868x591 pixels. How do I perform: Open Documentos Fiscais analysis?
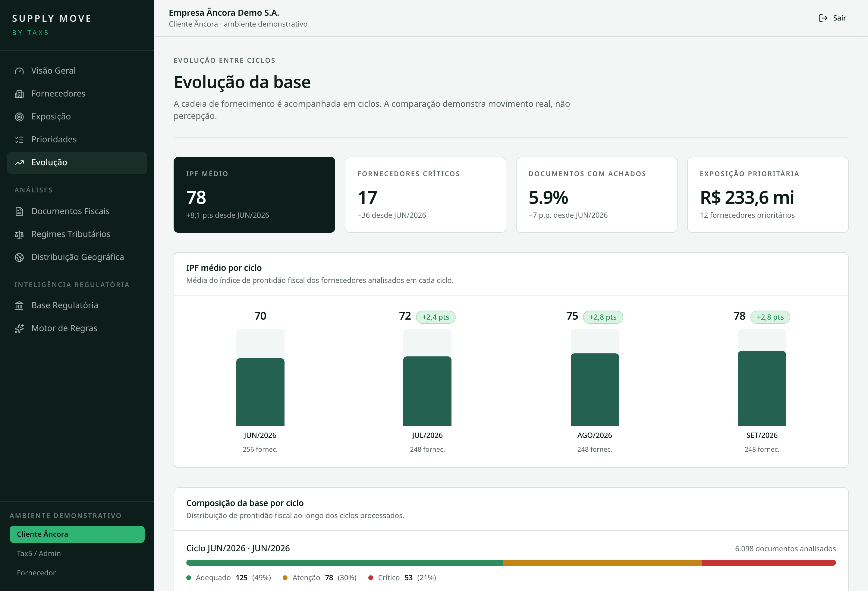point(77,211)
